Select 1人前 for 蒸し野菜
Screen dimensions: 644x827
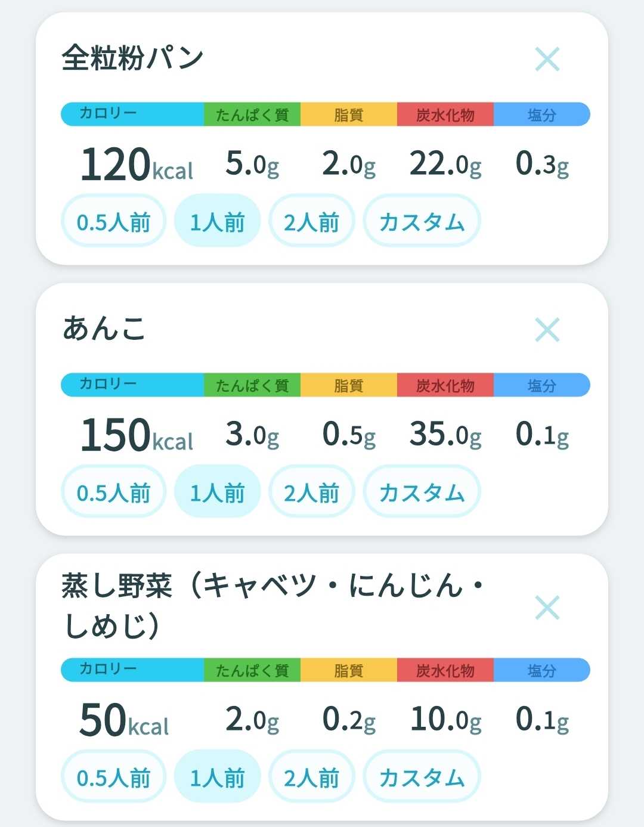(x=217, y=778)
